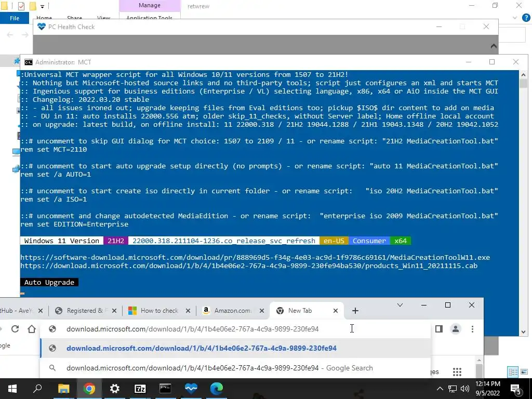
Task: Click properties checkmark quick access icon
Action: [x=21, y=6]
